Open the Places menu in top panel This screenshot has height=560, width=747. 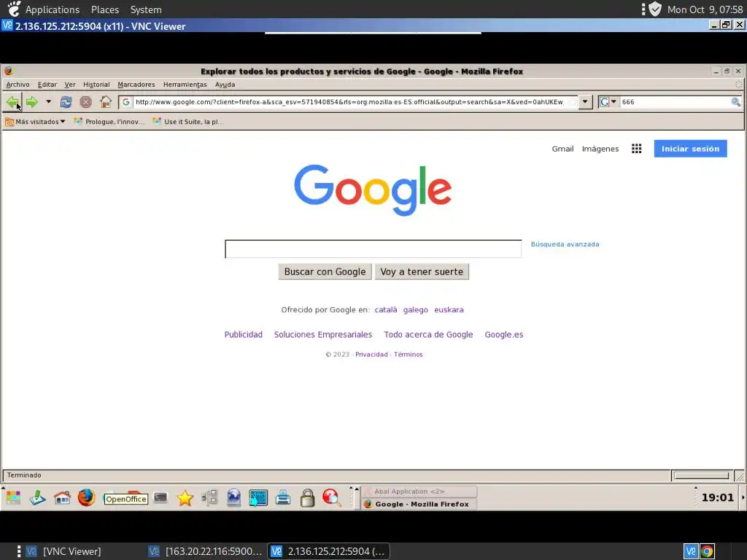click(x=105, y=9)
